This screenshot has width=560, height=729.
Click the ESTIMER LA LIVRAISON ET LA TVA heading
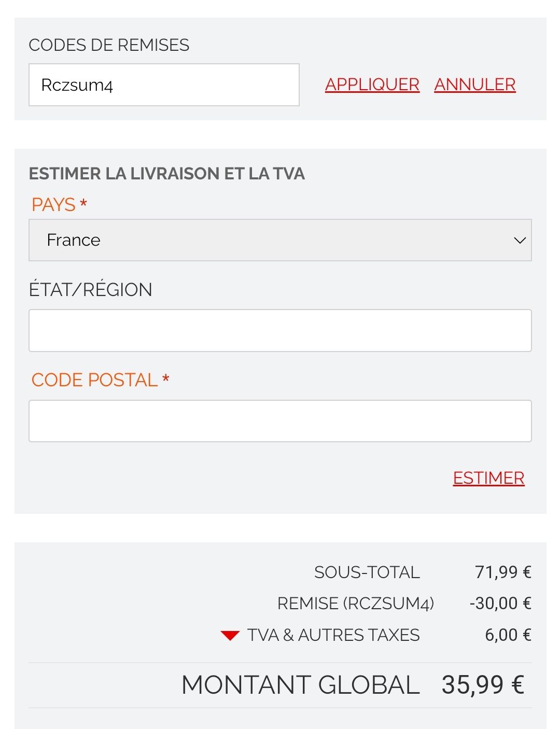[166, 174]
